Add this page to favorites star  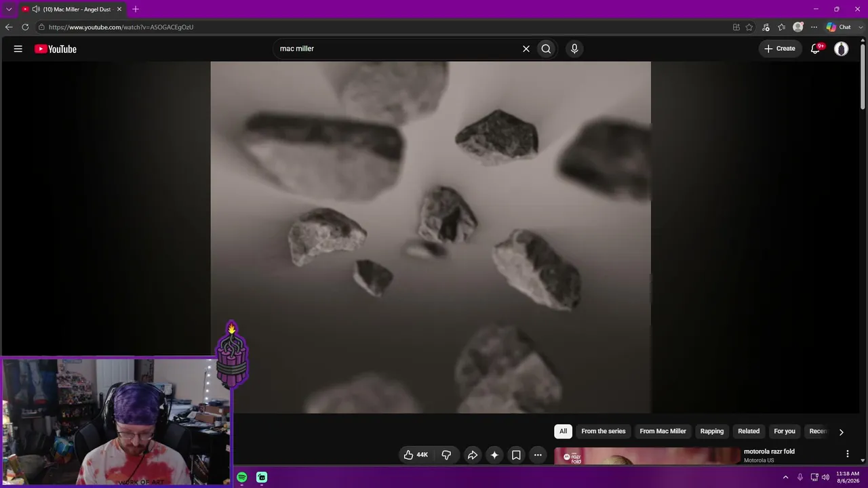pos(749,27)
